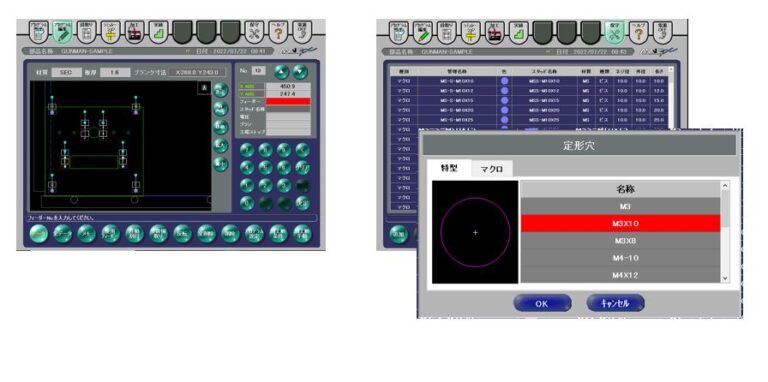
Task: Click the purple color circle in the first table row
Action: (504, 81)
